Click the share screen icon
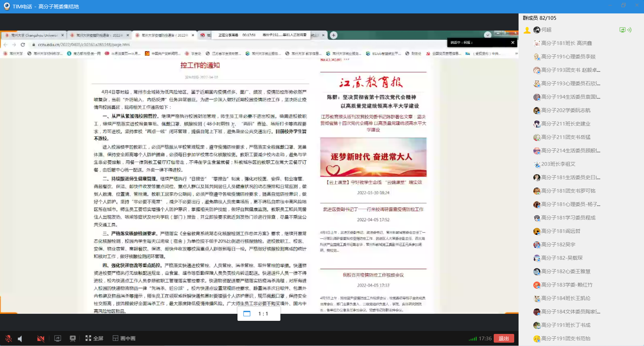Image resolution: width=644 pixels, height=346 pixels. point(58,339)
